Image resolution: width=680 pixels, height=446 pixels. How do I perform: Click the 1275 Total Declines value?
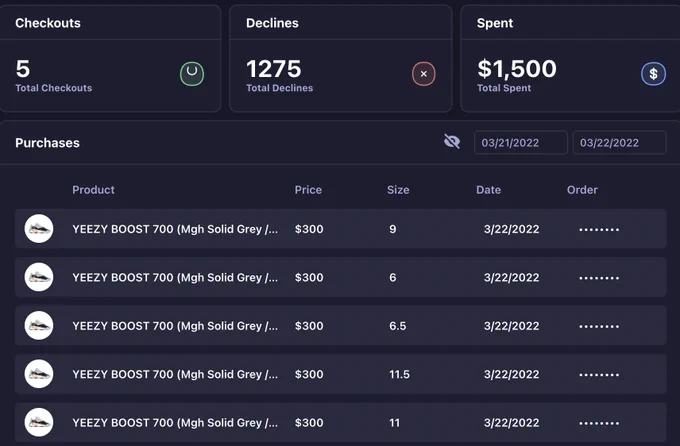(274, 69)
